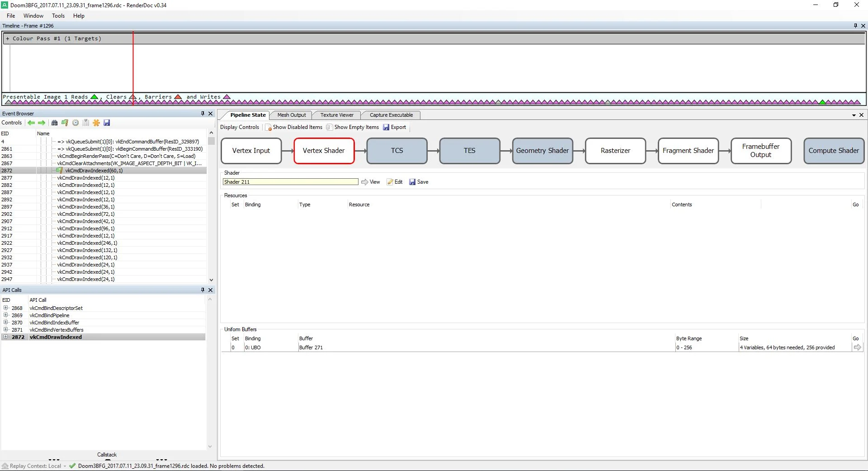Click Go arrow for Buffer 271 uniform buffer
Screen dimensions: 868x471
pos(857,347)
